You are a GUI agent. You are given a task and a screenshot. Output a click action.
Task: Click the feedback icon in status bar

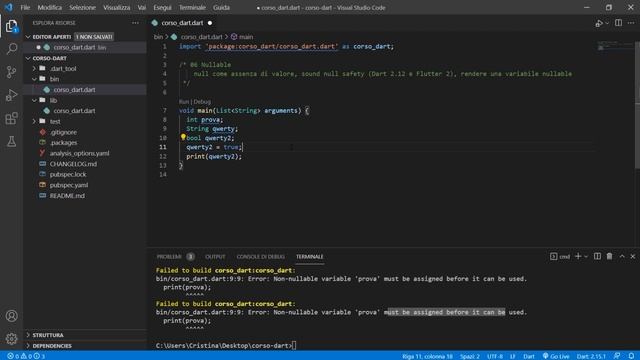click(x=617, y=356)
